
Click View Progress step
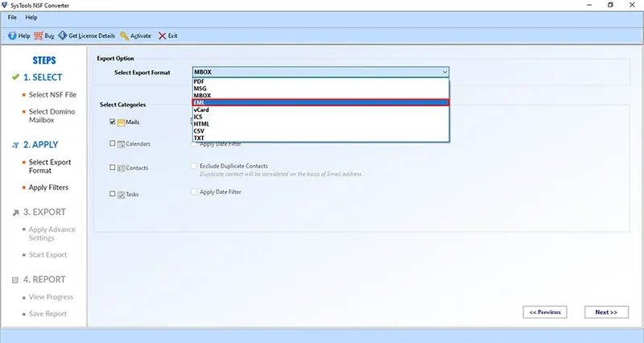click(51, 297)
